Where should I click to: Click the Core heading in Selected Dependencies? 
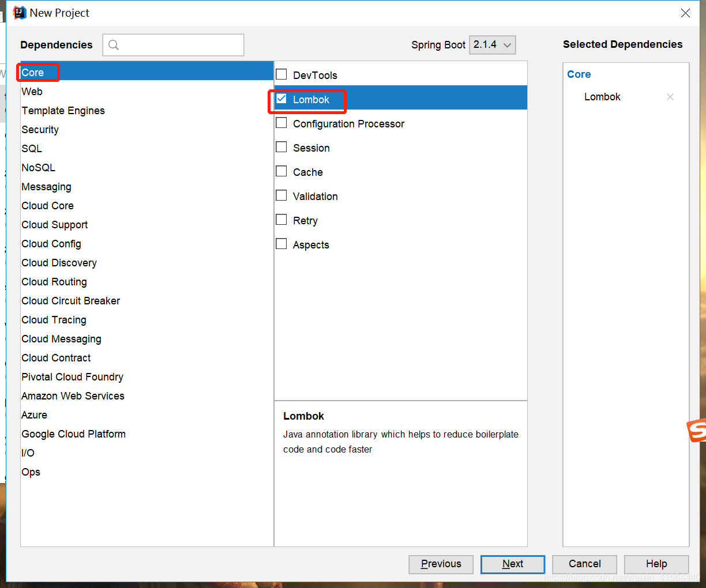579,74
